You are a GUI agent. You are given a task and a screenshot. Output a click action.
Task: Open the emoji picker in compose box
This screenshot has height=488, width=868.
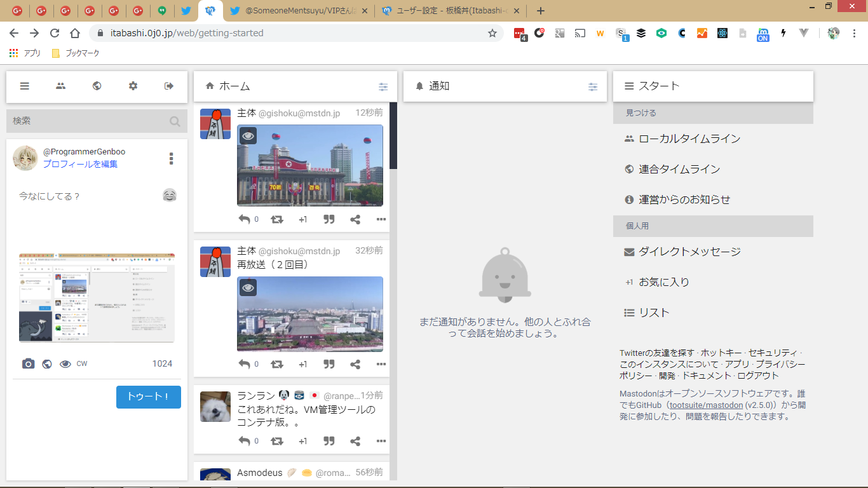pyautogui.click(x=169, y=196)
